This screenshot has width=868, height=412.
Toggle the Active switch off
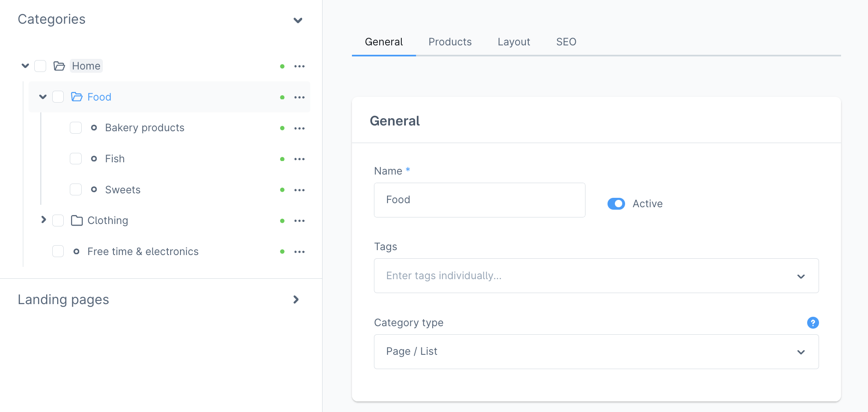tap(616, 204)
